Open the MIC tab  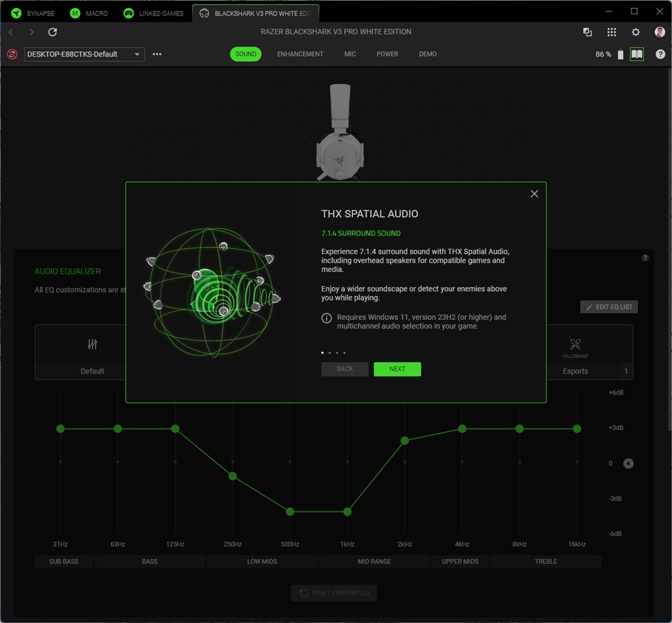click(x=350, y=54)
